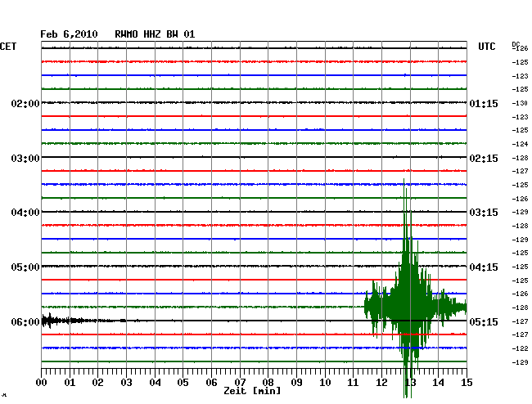Select minute axis tick label "10"

[325, 383]
